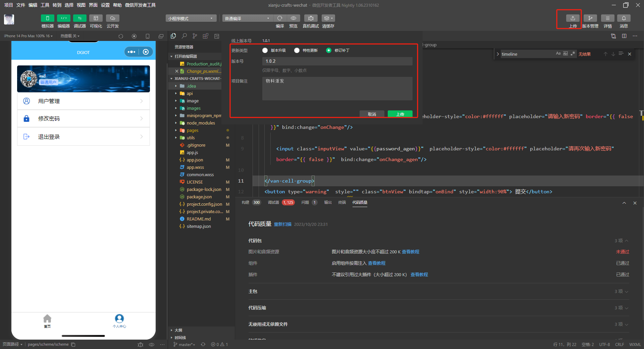Click the project remark text area
This screenshot has width=644, height=349.
pos(337,89)
